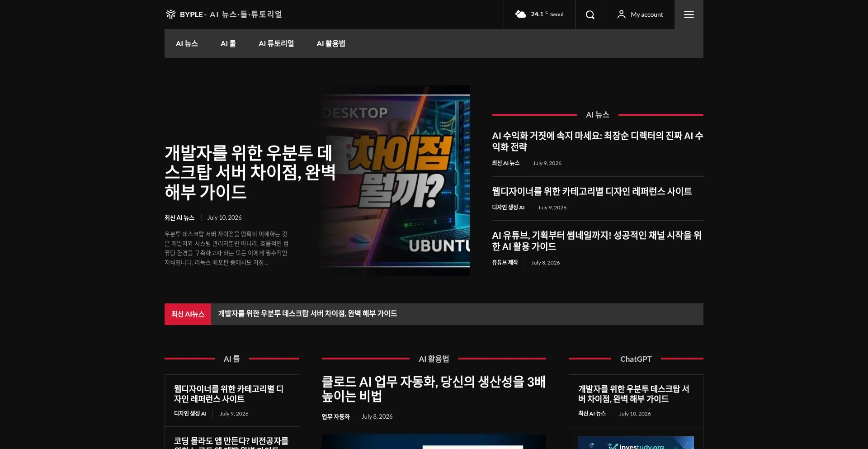Open search via the magnifier icon
This screenshot has height=449, width=868.
click(590, 14)
